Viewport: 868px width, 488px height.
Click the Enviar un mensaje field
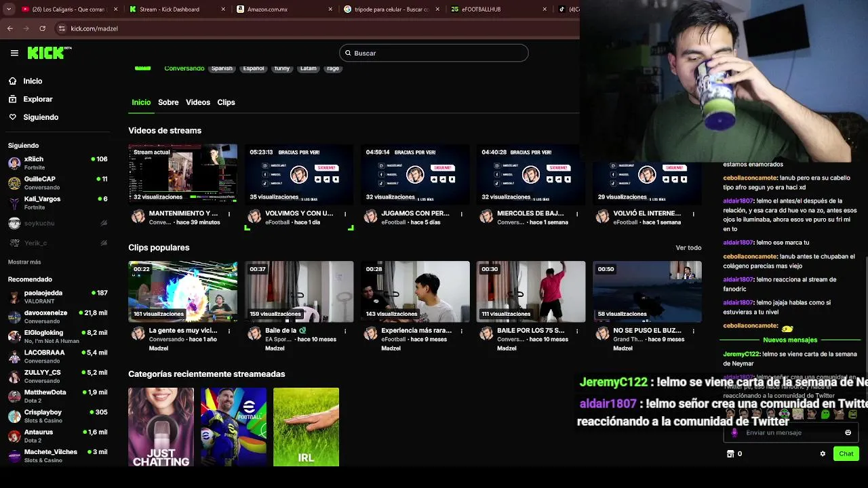coord(790,432)
